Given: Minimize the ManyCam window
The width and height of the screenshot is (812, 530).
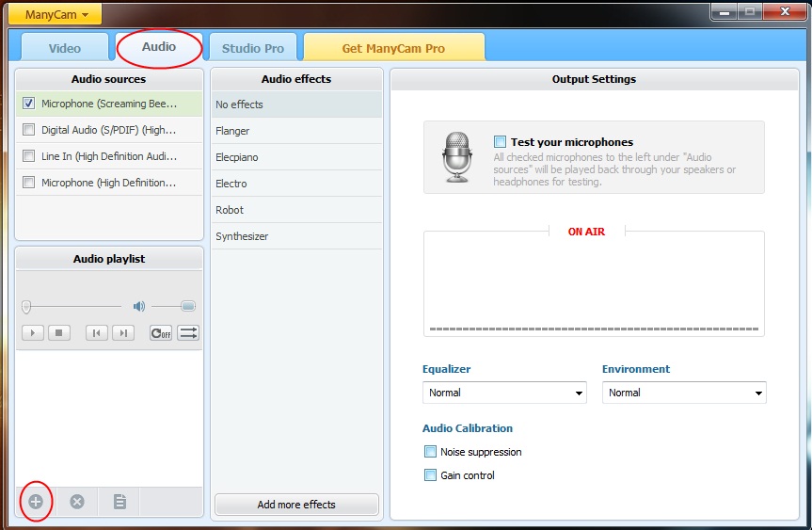Looking at the screenshot, I should tap(724, 12).
